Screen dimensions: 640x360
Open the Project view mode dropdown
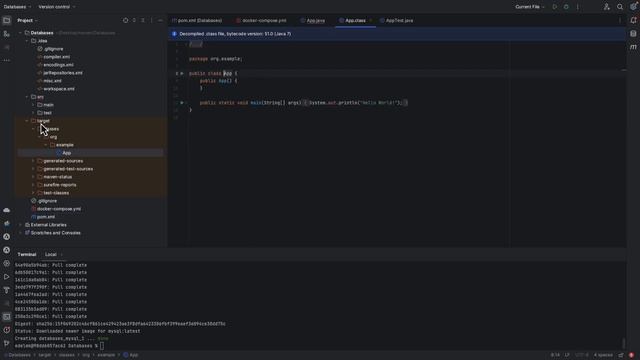(27, 20)
